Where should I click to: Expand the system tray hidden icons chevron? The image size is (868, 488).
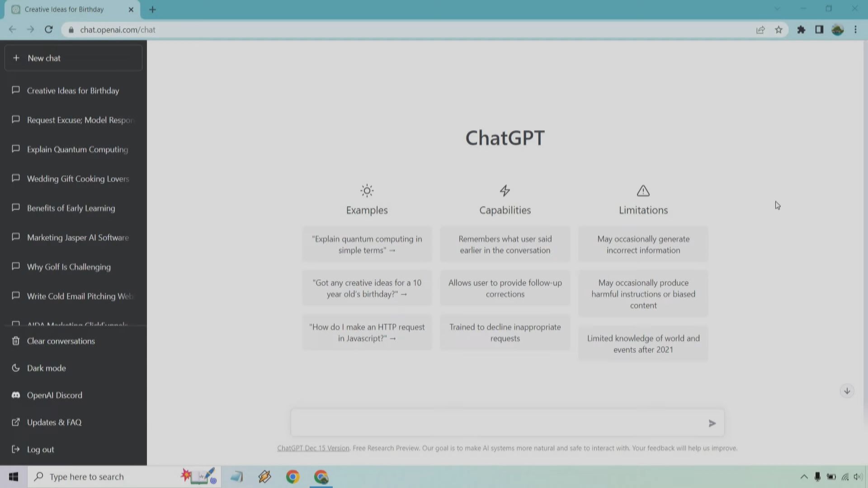(804, 477)
